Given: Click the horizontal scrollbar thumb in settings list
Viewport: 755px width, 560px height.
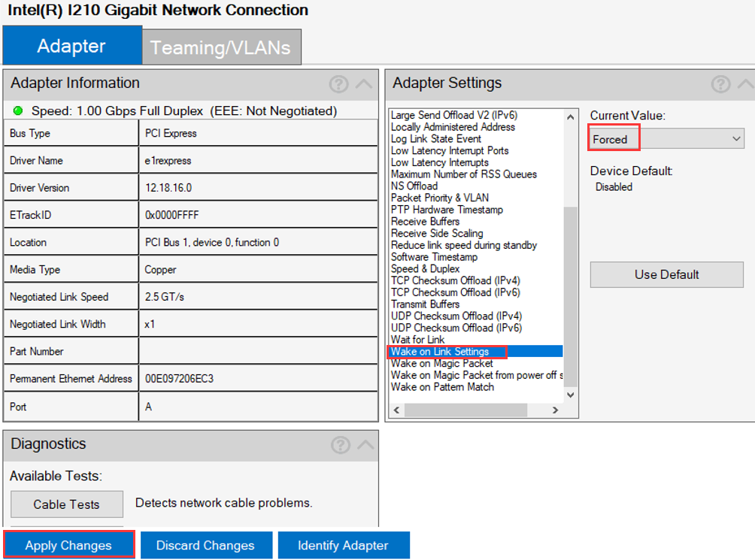Looking at the screenshot, I should point(465,410).
